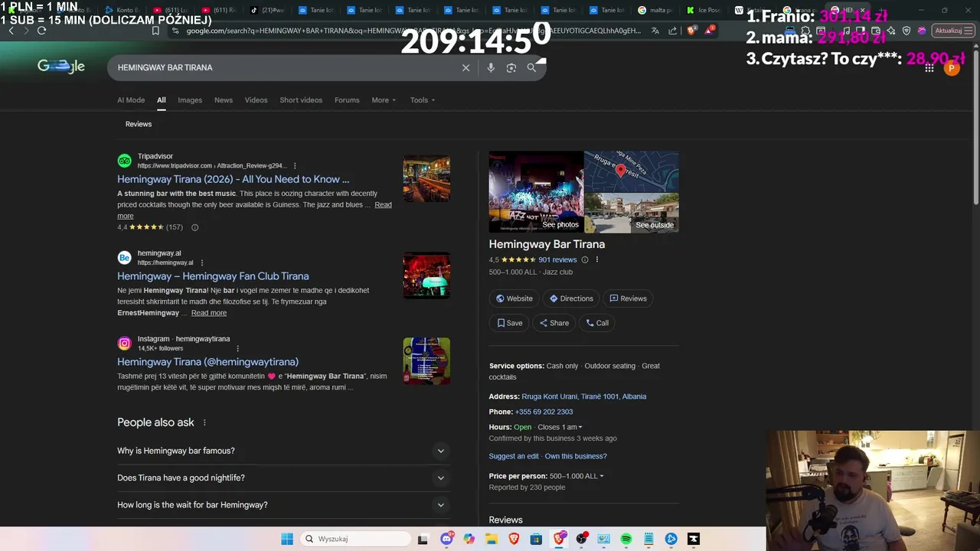Image resolution: width=980 pixels, height=551 pixels.
Task: Open People also ask options menu
Action: 204,422
